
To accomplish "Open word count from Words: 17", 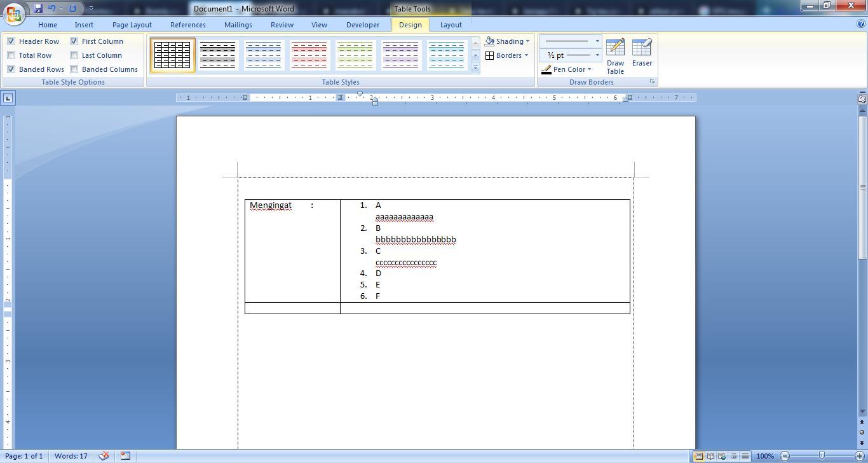I will tap(71, 456).
